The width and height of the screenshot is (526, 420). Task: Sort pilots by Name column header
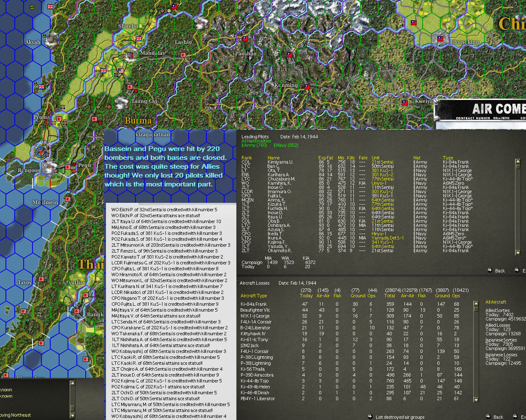(274, 158)
